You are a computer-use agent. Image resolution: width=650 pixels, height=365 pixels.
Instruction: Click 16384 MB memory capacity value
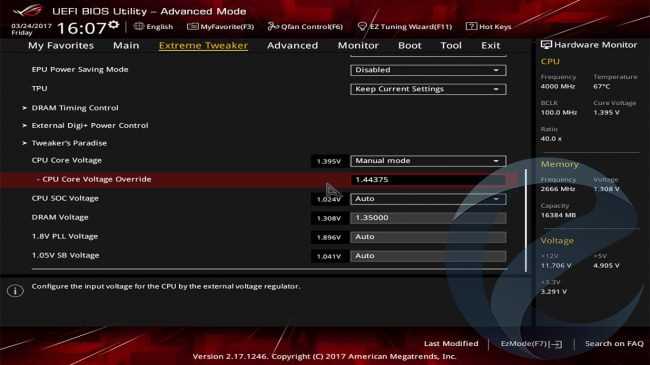[558, 215]
